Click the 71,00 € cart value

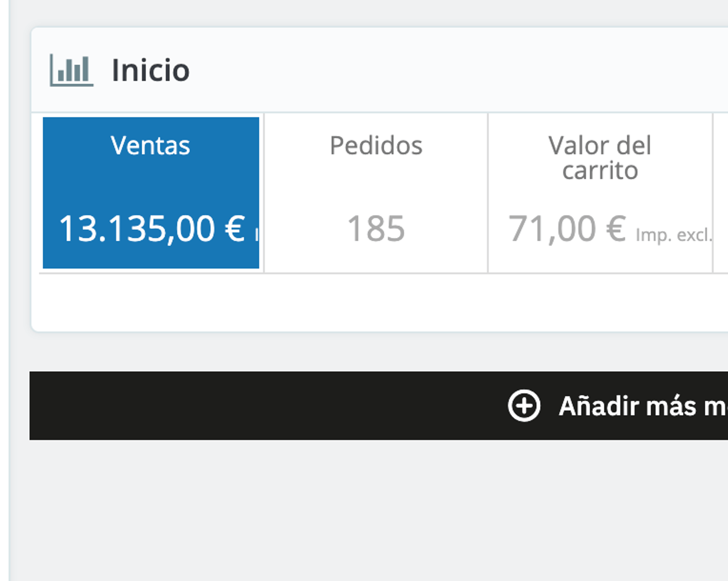[x=567, y=228]
